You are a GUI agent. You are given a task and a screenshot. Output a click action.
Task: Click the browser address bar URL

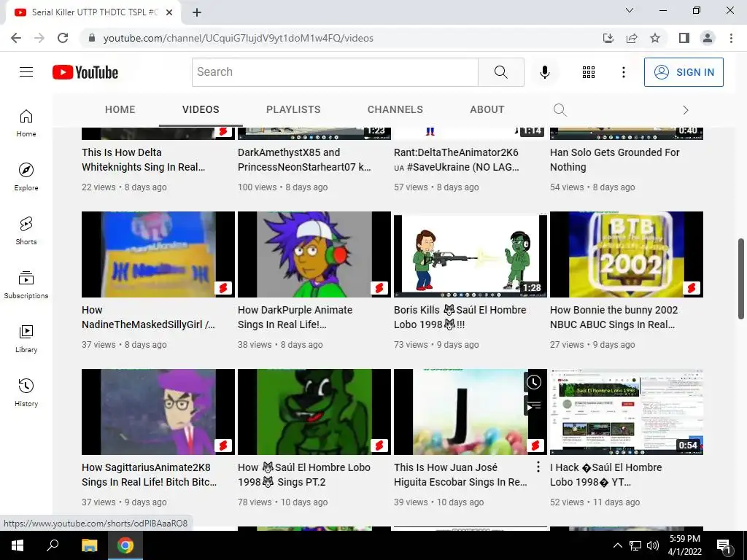(x=239, y=38)
